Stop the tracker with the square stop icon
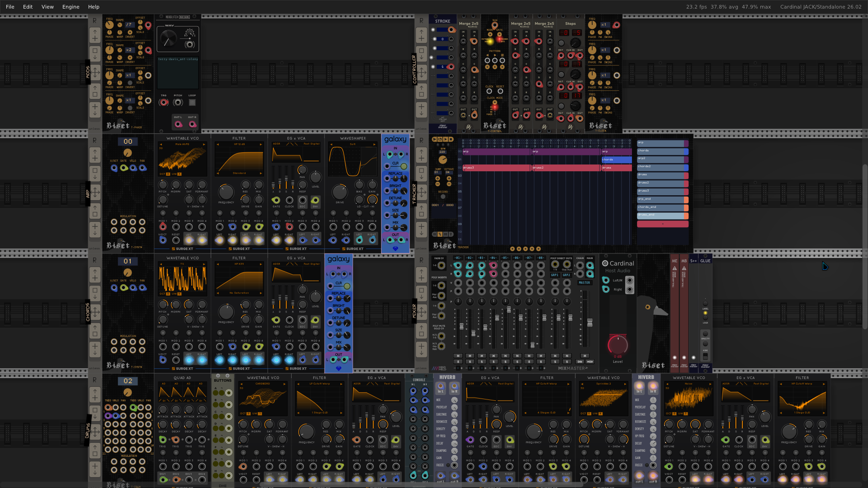Screen dimensions: 868x488 (451, 139)
